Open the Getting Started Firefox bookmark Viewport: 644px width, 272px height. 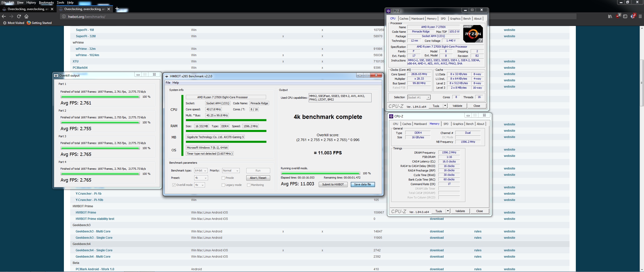(x=39, y=23)
